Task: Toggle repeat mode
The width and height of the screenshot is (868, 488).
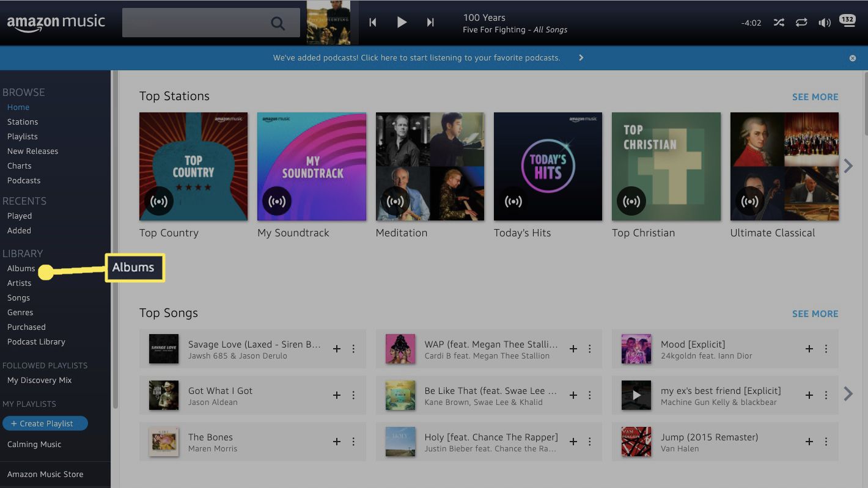Action: pyautogui.click(x=801, y=23)
